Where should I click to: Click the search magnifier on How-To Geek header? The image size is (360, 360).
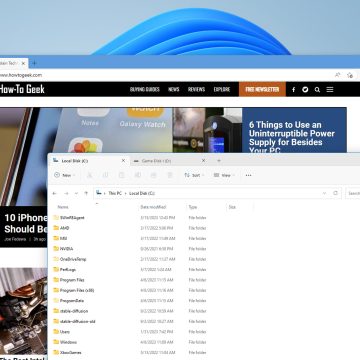(x=317, y=90)
